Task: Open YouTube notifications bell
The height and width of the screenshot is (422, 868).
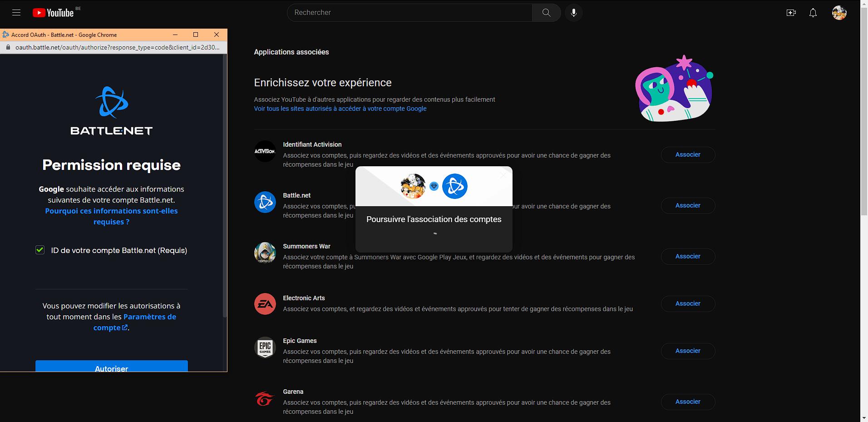Action: (x=813, y=13)
